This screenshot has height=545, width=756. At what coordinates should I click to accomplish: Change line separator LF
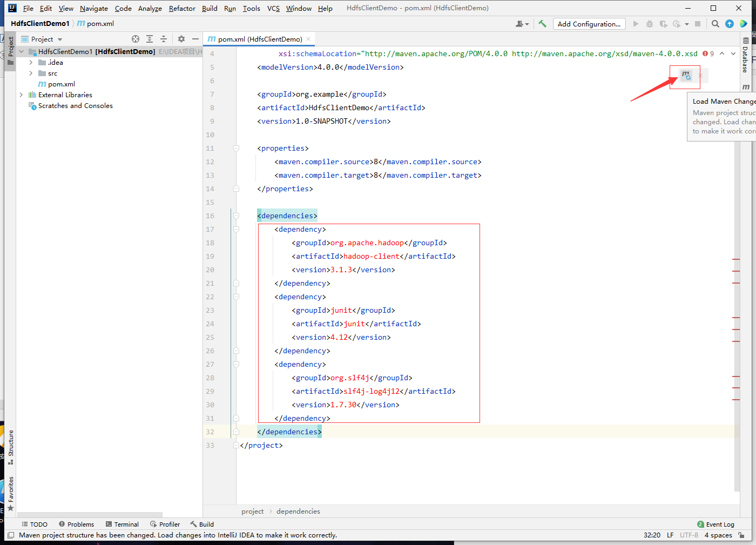point(670,535)
